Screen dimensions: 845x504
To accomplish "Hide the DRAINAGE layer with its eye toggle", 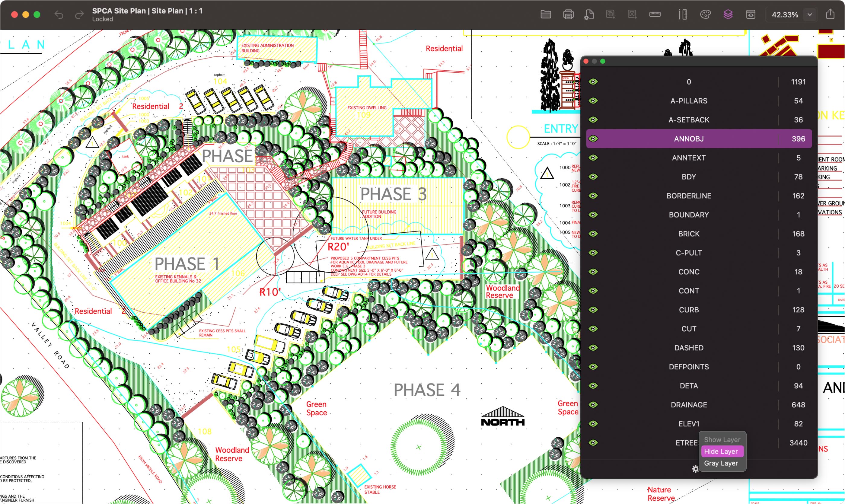I will click(x=593, y=404).
